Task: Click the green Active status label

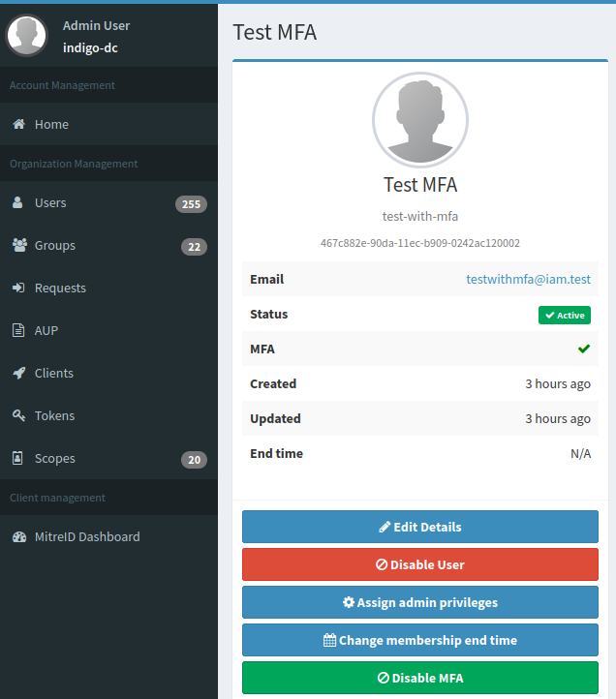Action: coord(565,316)
